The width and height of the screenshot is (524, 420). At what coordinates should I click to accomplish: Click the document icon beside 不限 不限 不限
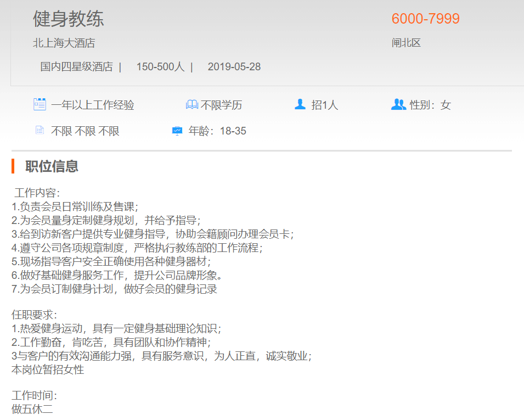click(40, 130)
